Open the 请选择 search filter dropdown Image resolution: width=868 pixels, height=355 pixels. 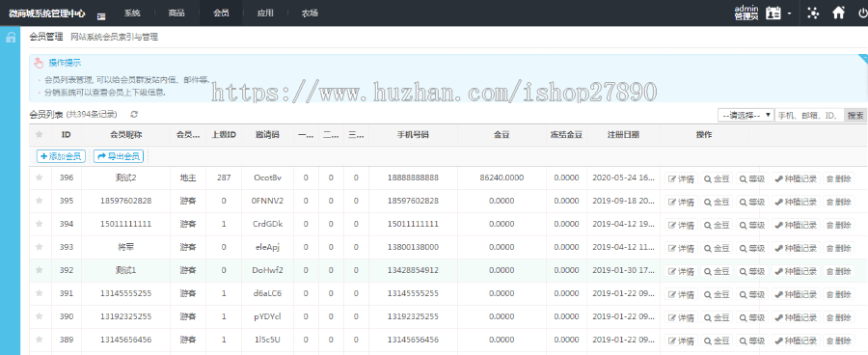pos(746,115)
